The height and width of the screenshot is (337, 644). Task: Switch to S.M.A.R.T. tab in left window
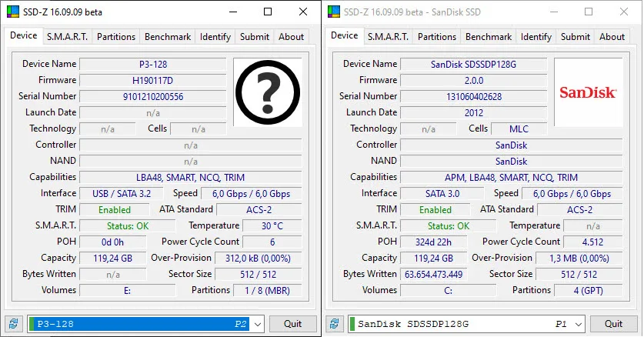tap(68, 36)
